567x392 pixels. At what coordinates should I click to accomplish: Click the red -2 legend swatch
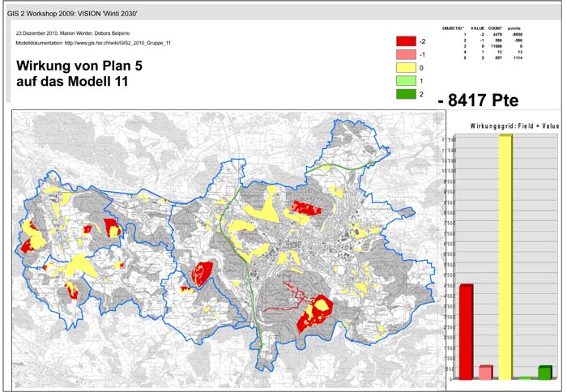pyautogui.click(x=406, y=40)
